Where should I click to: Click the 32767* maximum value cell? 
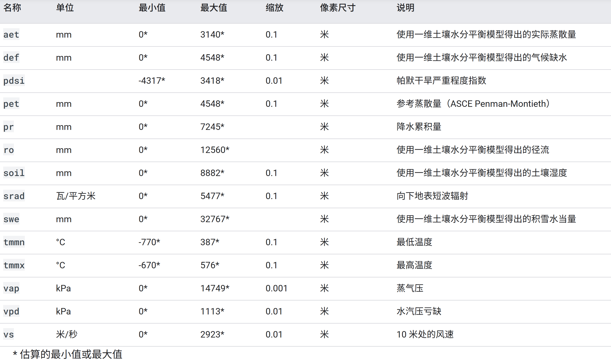(x=215, y=219)
